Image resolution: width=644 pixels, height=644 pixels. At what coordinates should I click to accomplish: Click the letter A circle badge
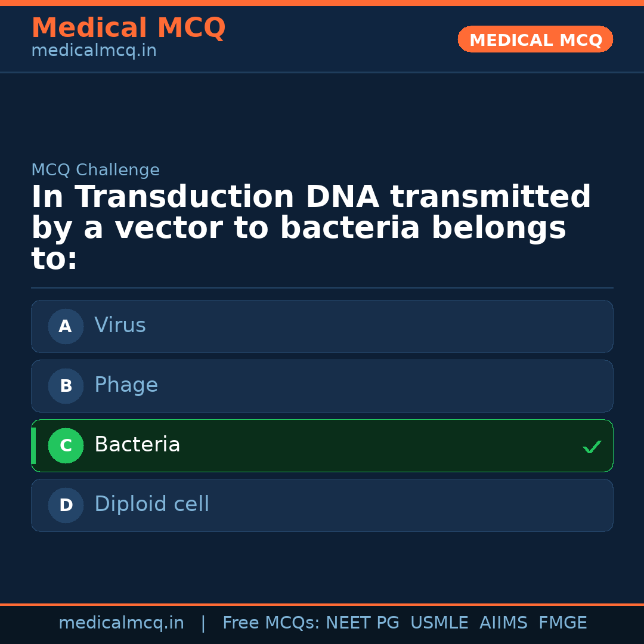pyautogui.click(x=66, y=326)
